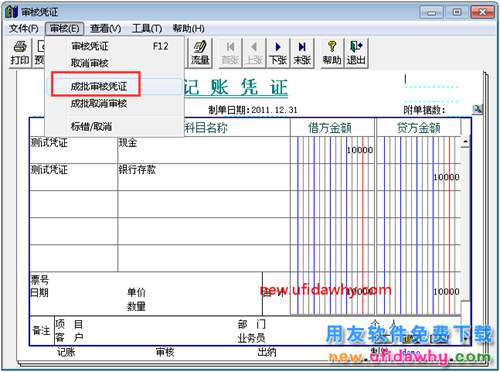Image resolution: width=500 pixels, height=372 pixels.
Task: Open the 文件(F) menu
Action: [23, 29]
